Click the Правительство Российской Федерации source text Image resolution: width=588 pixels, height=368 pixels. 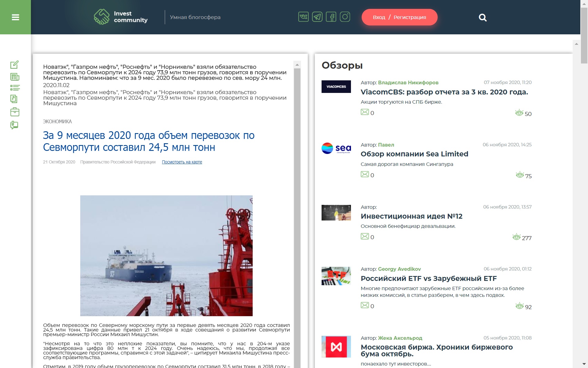coord(118,162)
